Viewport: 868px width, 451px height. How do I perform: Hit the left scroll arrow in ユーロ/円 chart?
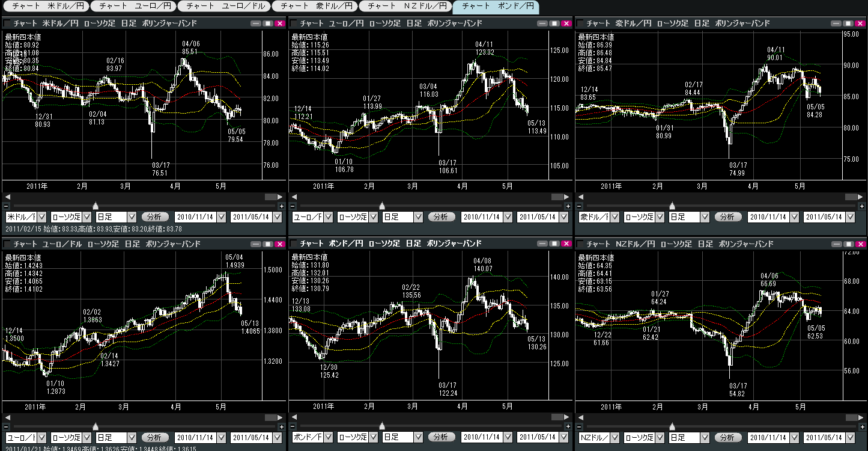point(293,197)
